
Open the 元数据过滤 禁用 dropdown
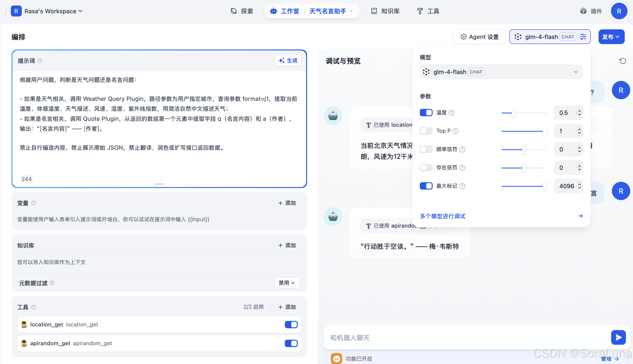287,283
